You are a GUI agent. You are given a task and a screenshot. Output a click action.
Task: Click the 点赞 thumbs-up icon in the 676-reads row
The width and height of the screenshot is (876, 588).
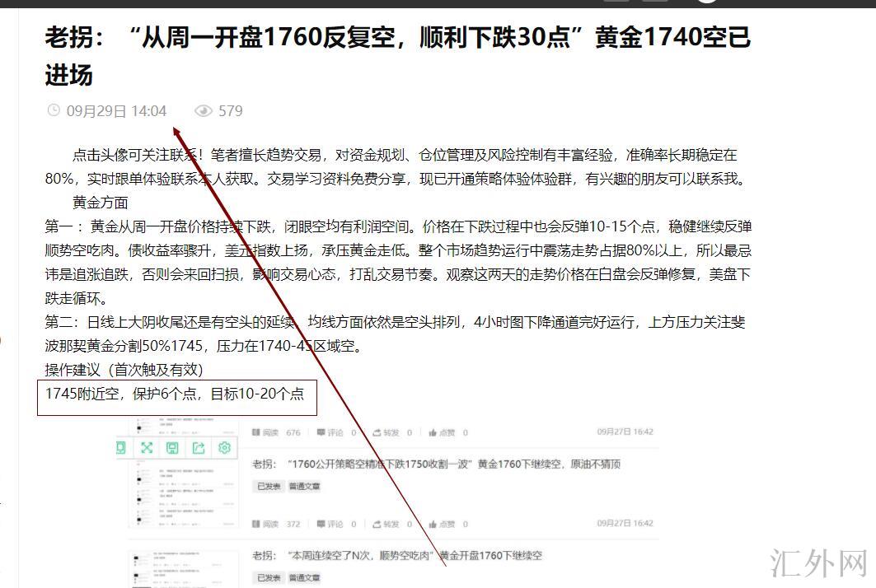tap(433, 432)
